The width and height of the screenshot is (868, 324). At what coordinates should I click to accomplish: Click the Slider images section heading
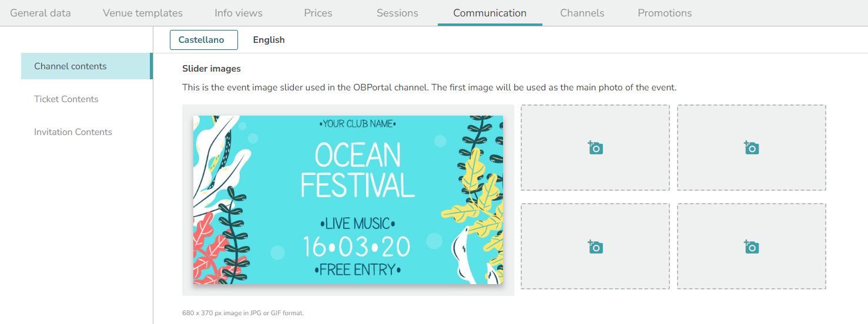(x=212, y=69)
